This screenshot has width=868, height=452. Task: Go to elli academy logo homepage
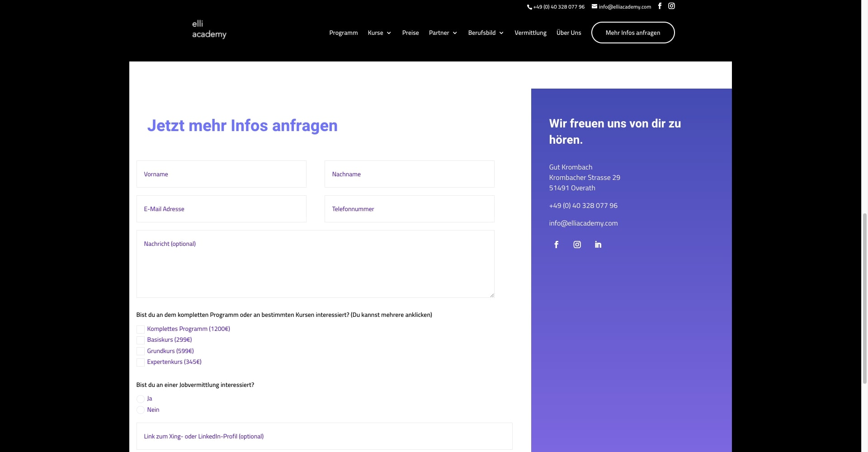click(x=209, y=29)
